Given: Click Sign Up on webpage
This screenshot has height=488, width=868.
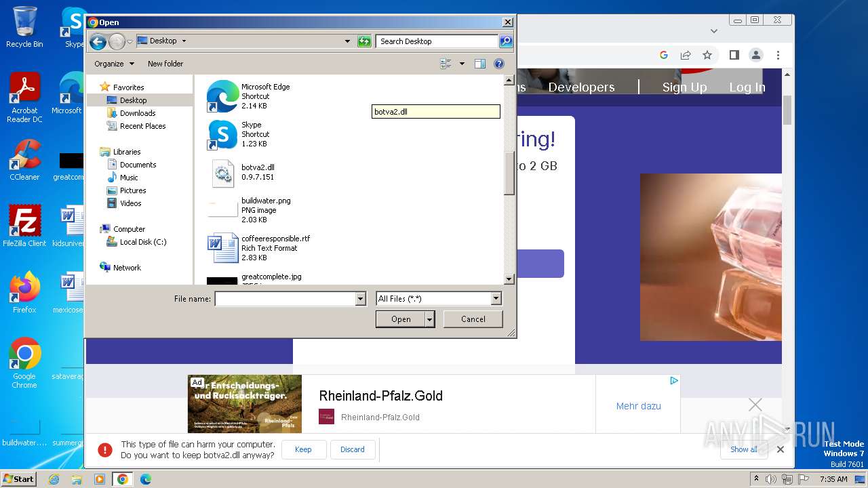Looking at the screenshot, I should pos(684,87).
